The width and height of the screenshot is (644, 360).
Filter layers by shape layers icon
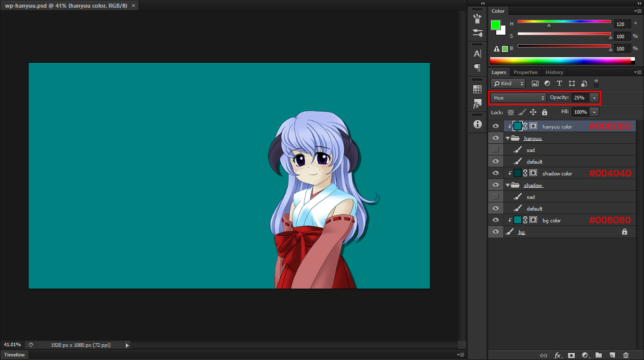point(572,83)
